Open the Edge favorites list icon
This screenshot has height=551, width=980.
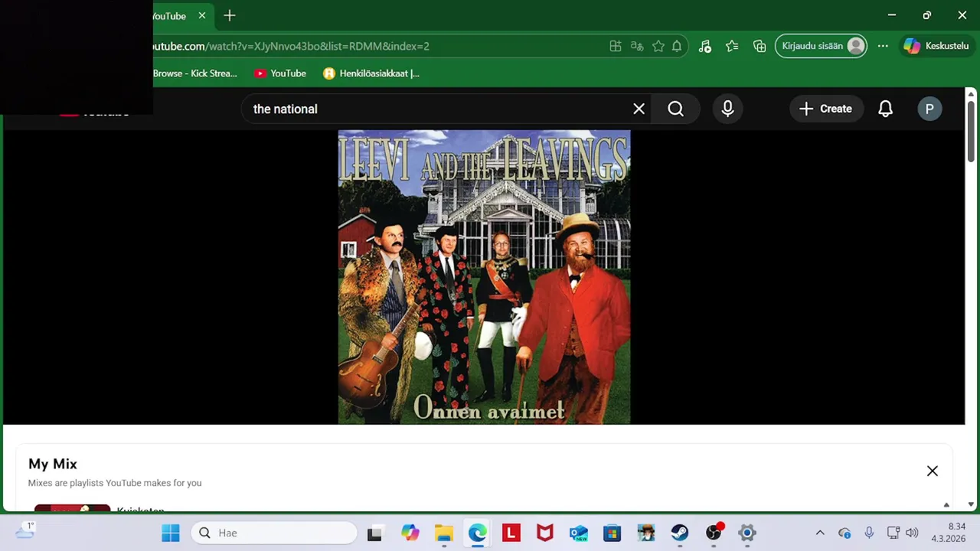732,46
